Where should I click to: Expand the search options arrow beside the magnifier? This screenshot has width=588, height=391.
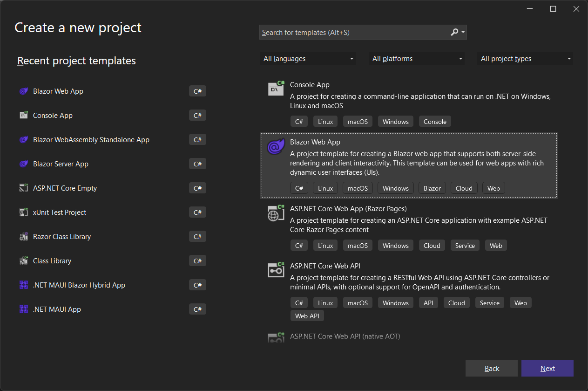[x=463, y=32]
